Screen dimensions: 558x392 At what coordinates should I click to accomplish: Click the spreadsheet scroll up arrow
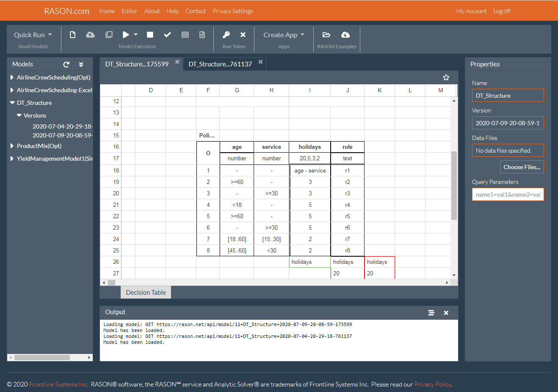(x=454, y=101)
